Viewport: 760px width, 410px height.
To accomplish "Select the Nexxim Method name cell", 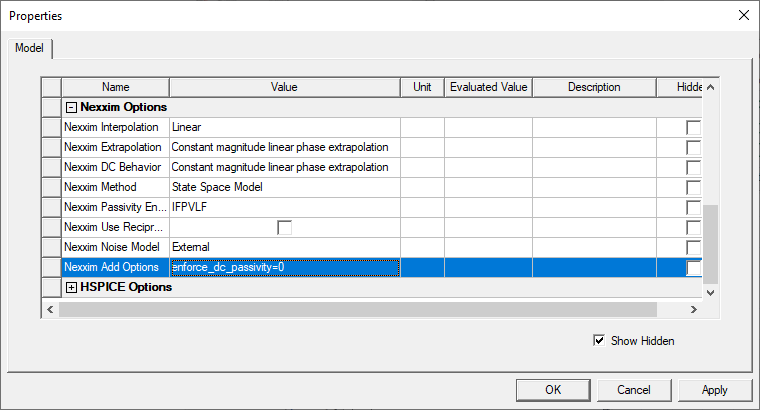I will tap(116, 187).
